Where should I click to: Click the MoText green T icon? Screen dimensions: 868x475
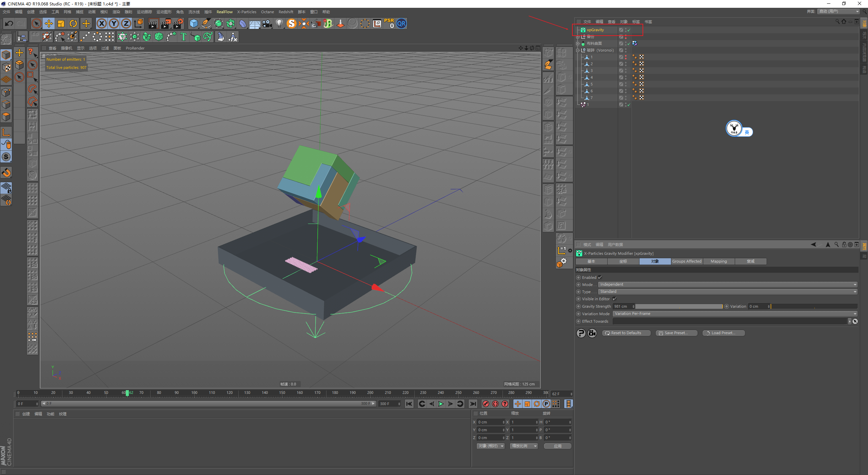point(183,37)
